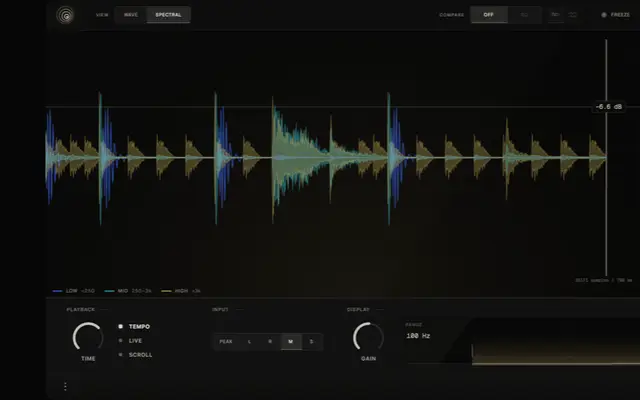Toggle the FREEZE option
640x400 pixels.
click(x=616, y=15)
